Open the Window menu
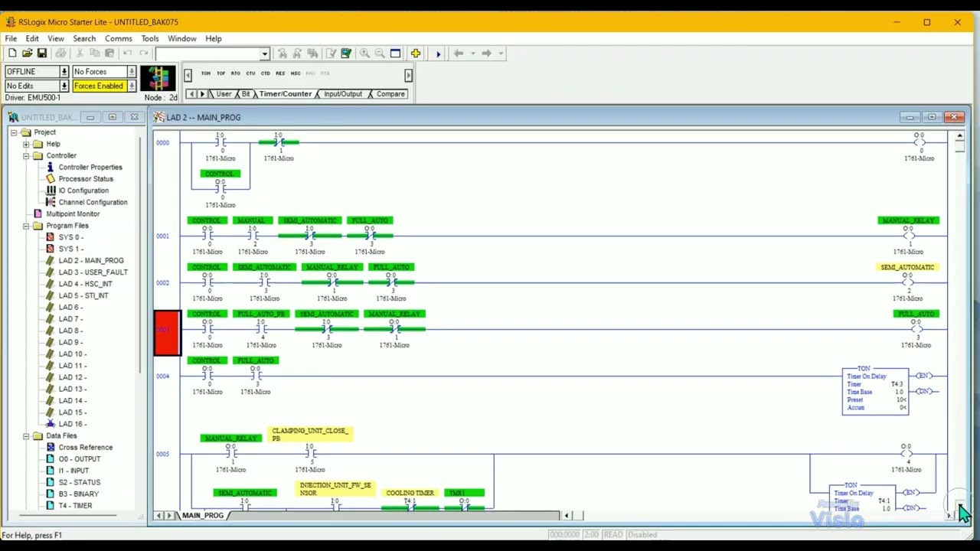980x551 pixels. pyautogui.click(x=182, y=38)
